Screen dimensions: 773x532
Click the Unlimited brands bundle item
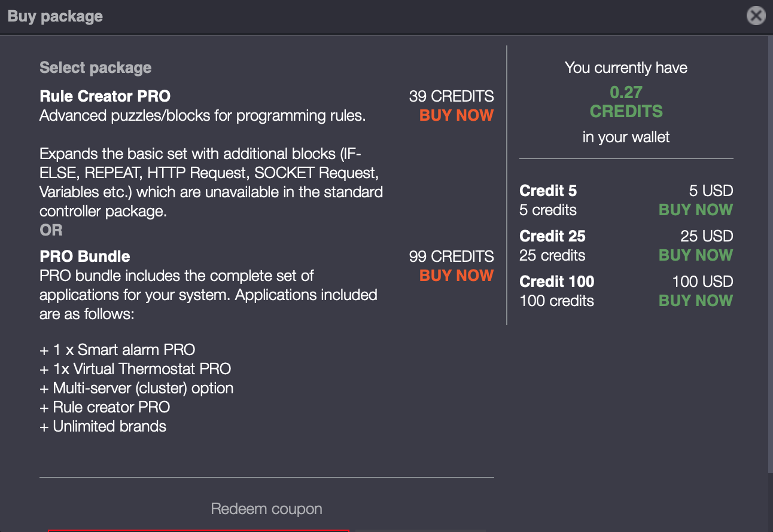pyautogui.click(x=109, y=426)
